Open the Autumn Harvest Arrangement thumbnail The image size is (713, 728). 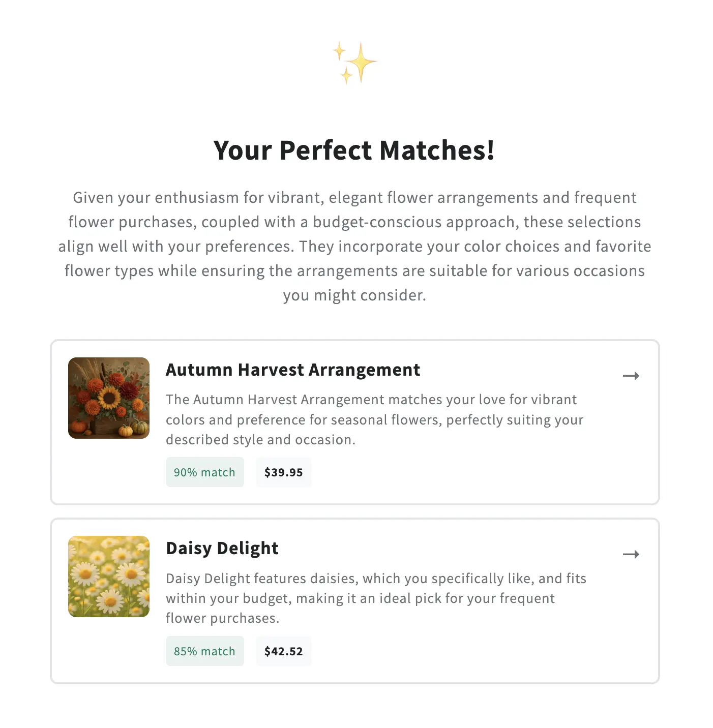(x=109, y=398)
